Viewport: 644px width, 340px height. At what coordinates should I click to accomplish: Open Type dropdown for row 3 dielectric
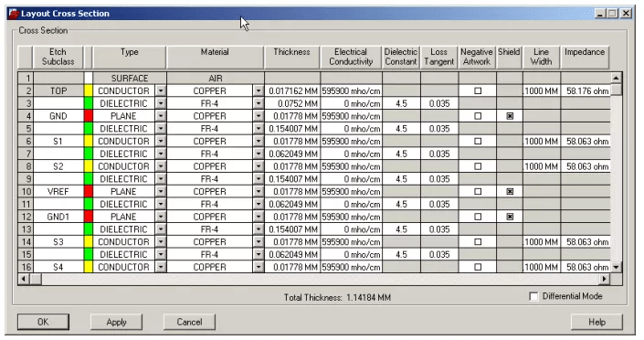tap(161, 103)
